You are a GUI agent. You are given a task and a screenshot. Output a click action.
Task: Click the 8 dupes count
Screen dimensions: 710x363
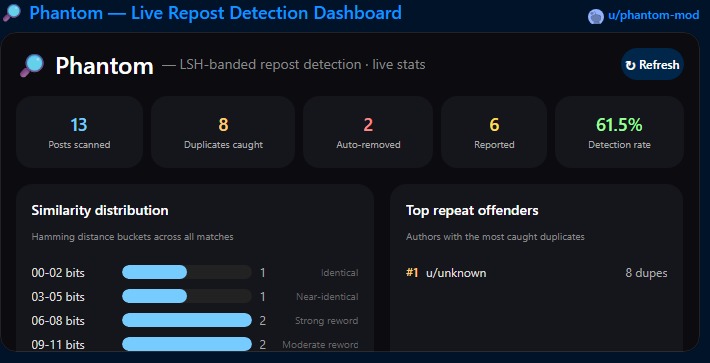[646, 273]
